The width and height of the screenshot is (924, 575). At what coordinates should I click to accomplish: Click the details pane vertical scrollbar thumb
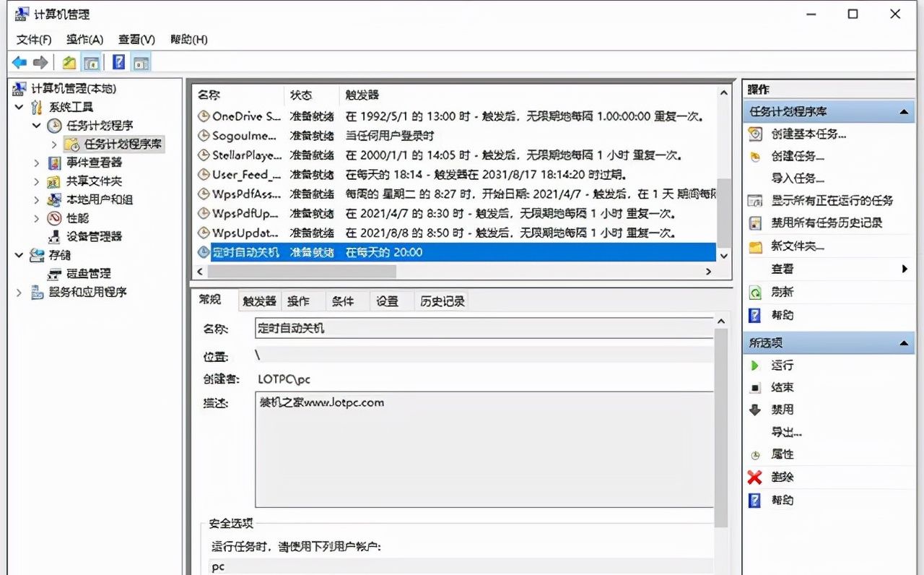pos(720,428)
